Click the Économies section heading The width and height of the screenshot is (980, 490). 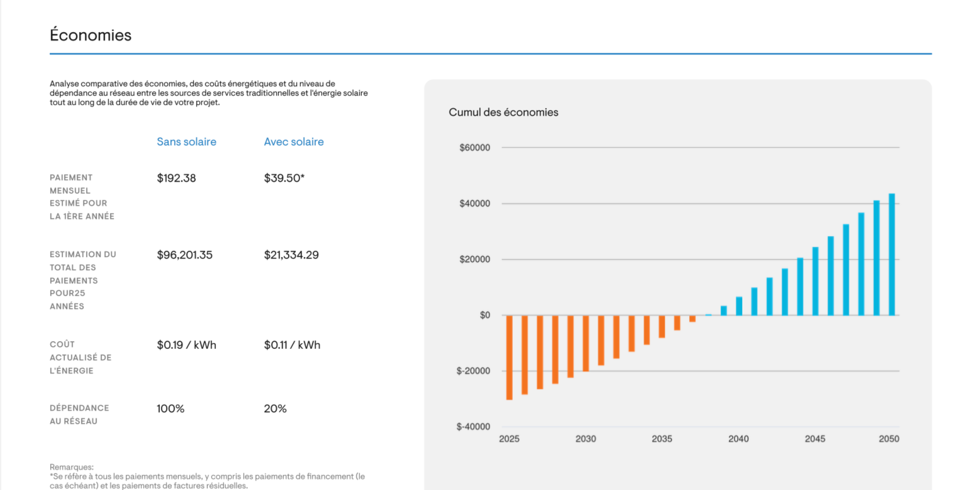pyautogui.click(x=91, y=35)
